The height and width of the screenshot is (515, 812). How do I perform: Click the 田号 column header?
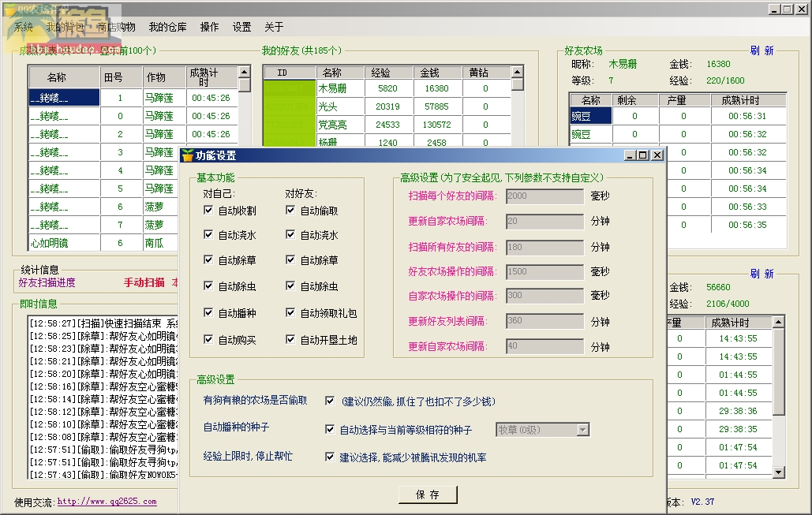[x=122, y=77]
